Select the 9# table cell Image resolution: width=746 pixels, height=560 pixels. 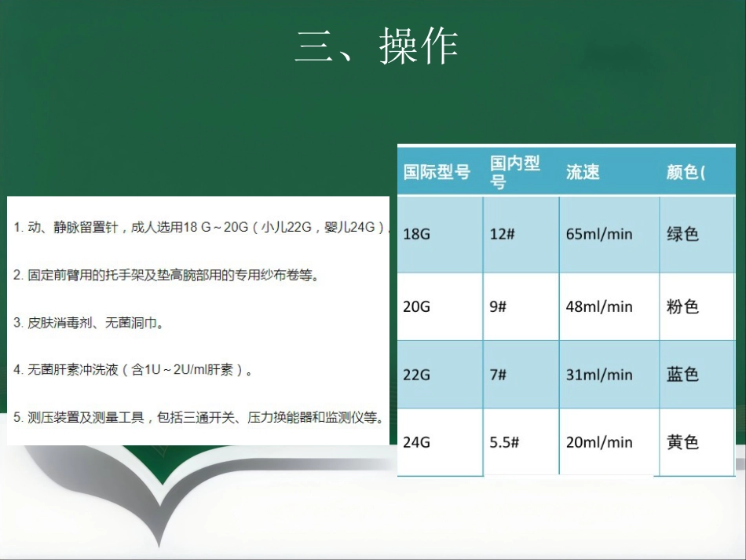click(x=521, y=306)
